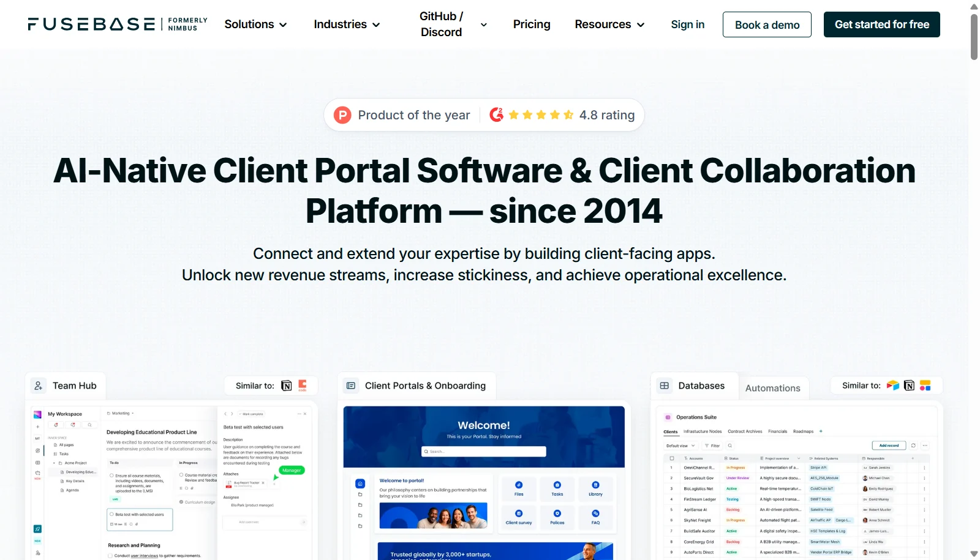Click the Databases grid icon
Viewport: 980px width, 560px height.
tap(664, 386)
